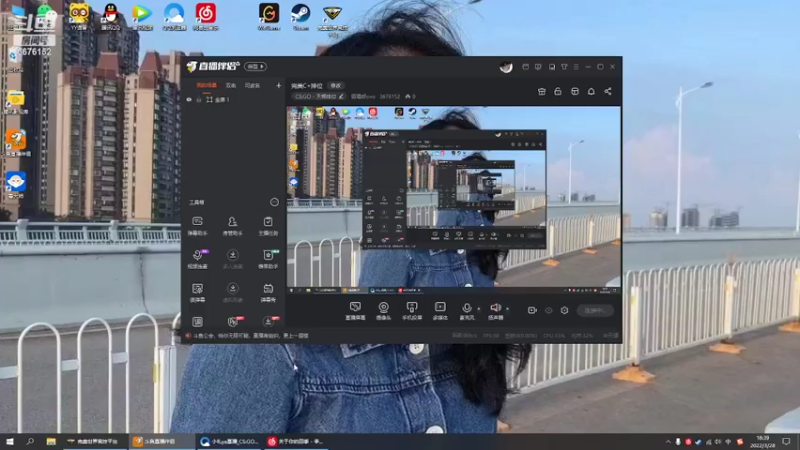Open notifications bell icon in companion window
Viewport: 800px width, 450px height.
[591, 91]
